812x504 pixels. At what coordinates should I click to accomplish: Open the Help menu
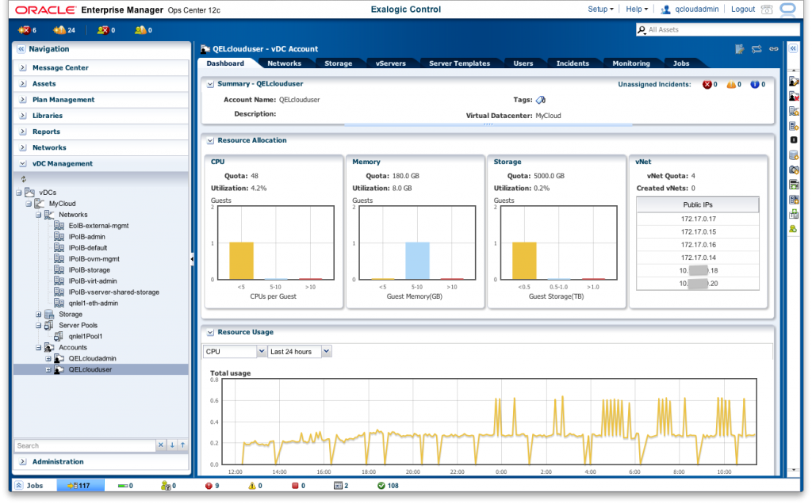click(x=637, y=10)
